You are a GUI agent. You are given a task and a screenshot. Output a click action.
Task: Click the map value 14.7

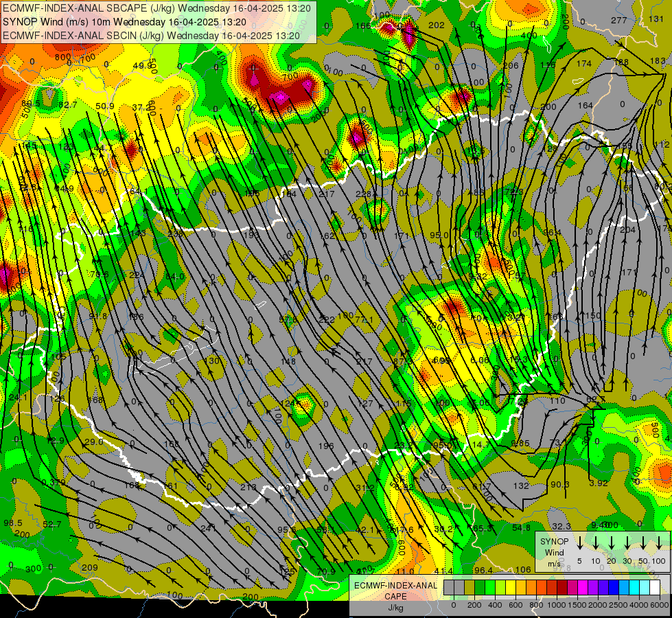(x=481, y=444)
